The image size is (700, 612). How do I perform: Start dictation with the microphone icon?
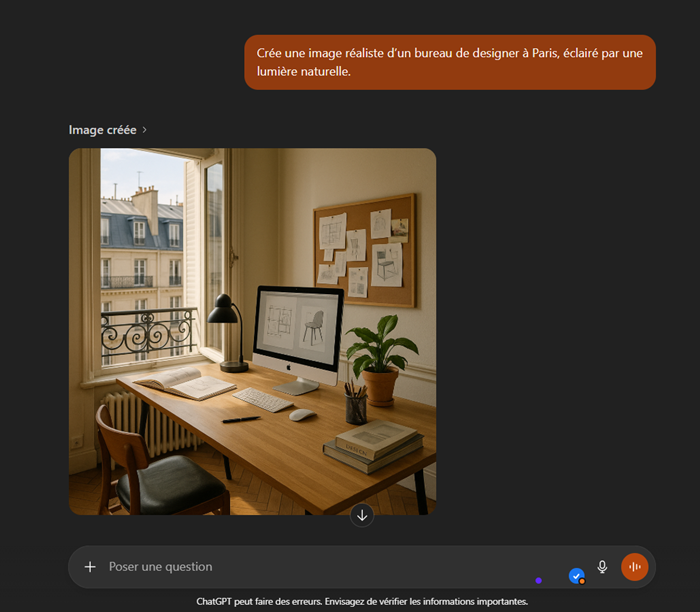(602, 567)
